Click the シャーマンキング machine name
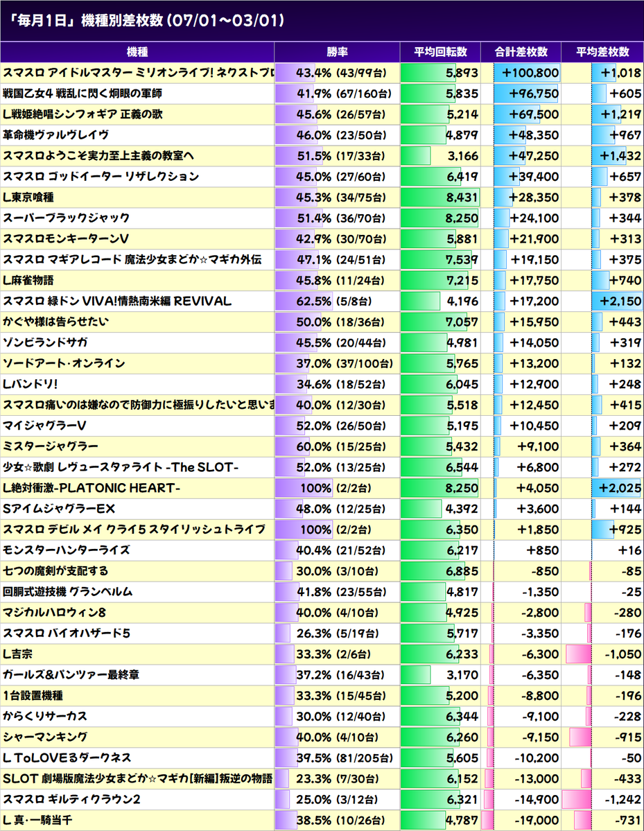Screen dimensions: 644x831 tap(45, 737)
